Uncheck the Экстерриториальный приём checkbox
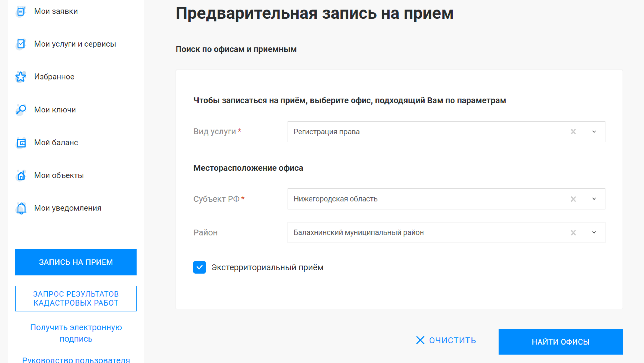Image resolution: width=644 pixels, height=363 pixels. pyautogui.click(x=200, y=268)
